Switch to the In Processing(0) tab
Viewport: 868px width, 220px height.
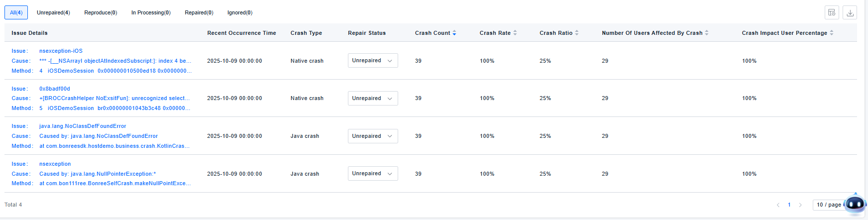pyautogui.click(x=151, y=13)
